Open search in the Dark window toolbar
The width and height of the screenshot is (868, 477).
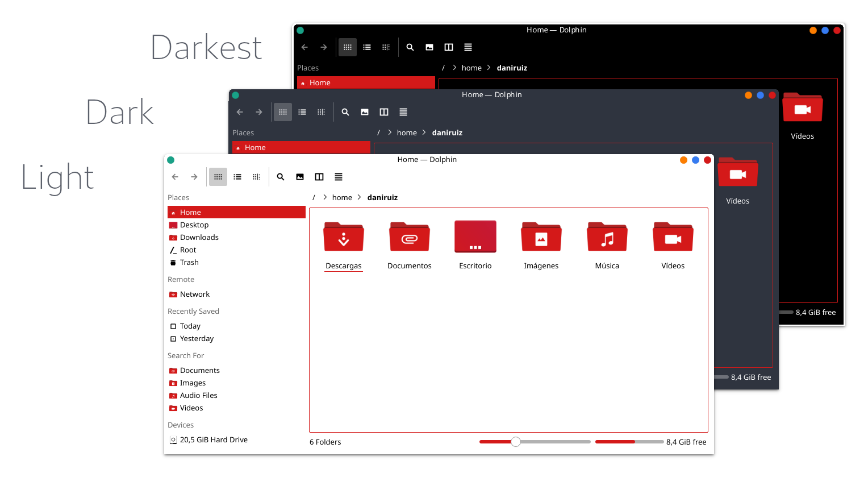[x=345, y=112]
